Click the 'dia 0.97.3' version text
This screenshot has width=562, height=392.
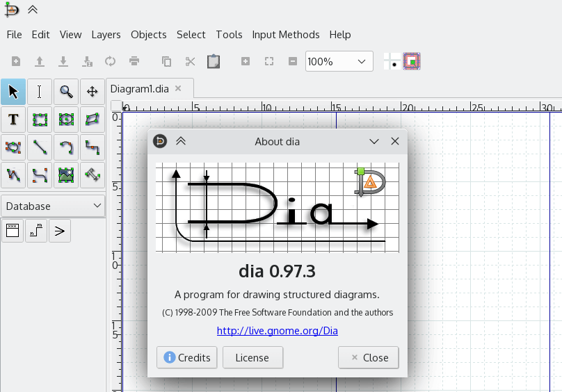click(277, 271)
